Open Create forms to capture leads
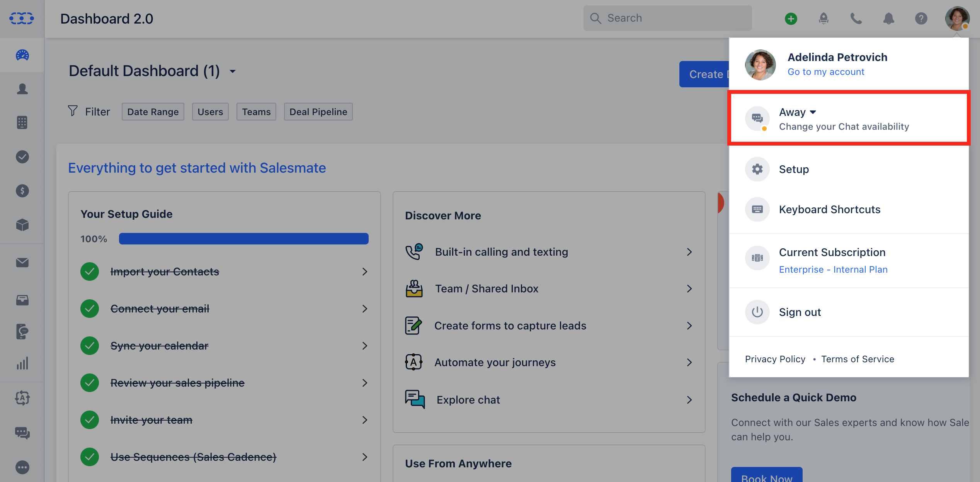 pos(549,326)
